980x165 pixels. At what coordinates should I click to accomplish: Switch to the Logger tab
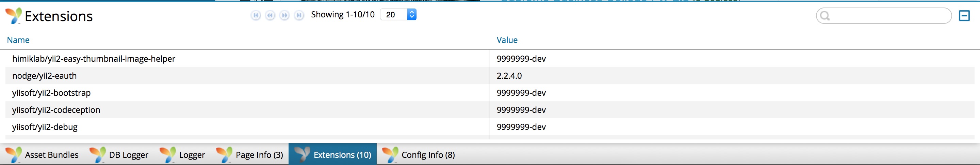pyautogui.click(x=183, y=154)
